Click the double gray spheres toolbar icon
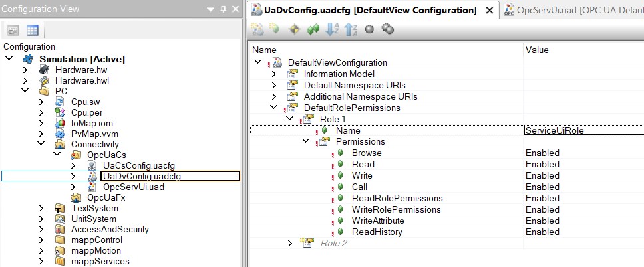Screen dimensions: 644x267 pyautogui.click(x=388, y=29)
